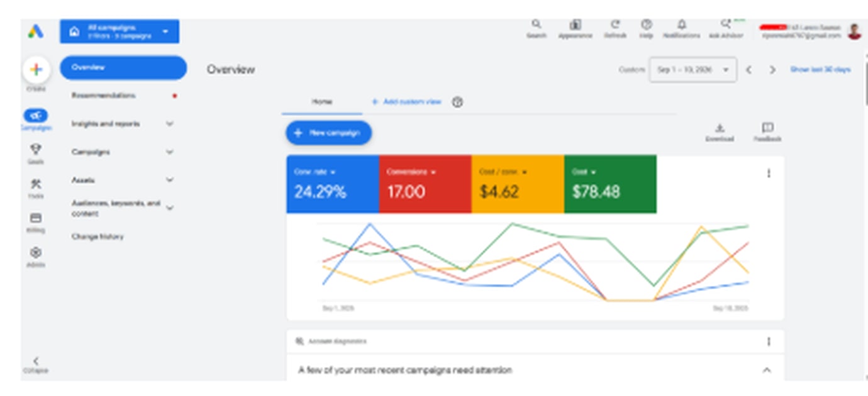Image resolution: width=868 pixels, height=396 pixels.
Task: Select the red 17.00 conversions scorecard
Action: pos(425,184)
